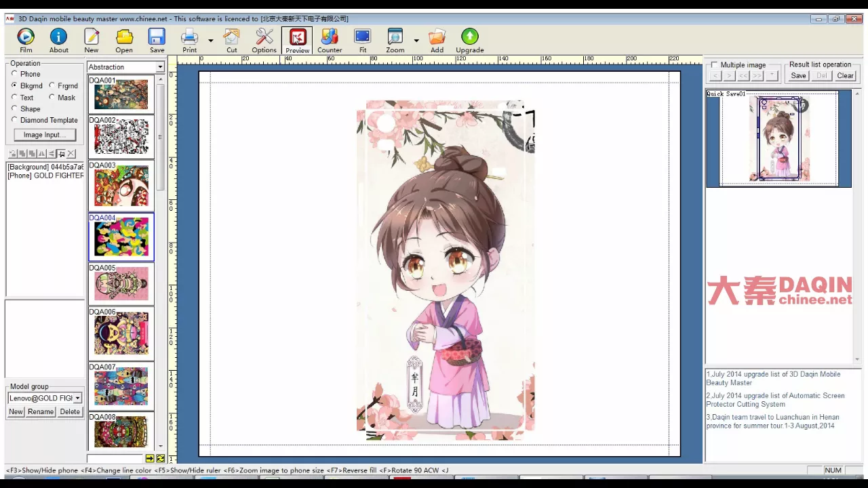Click the Fit toolbar icon

pyautogui.click(x=363, y=41)
